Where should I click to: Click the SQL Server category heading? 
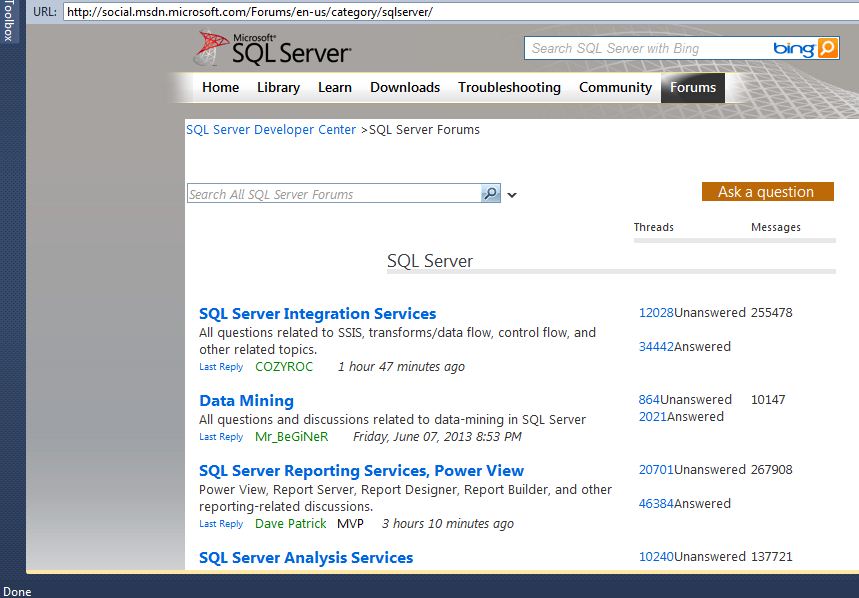tap(430, 261)
